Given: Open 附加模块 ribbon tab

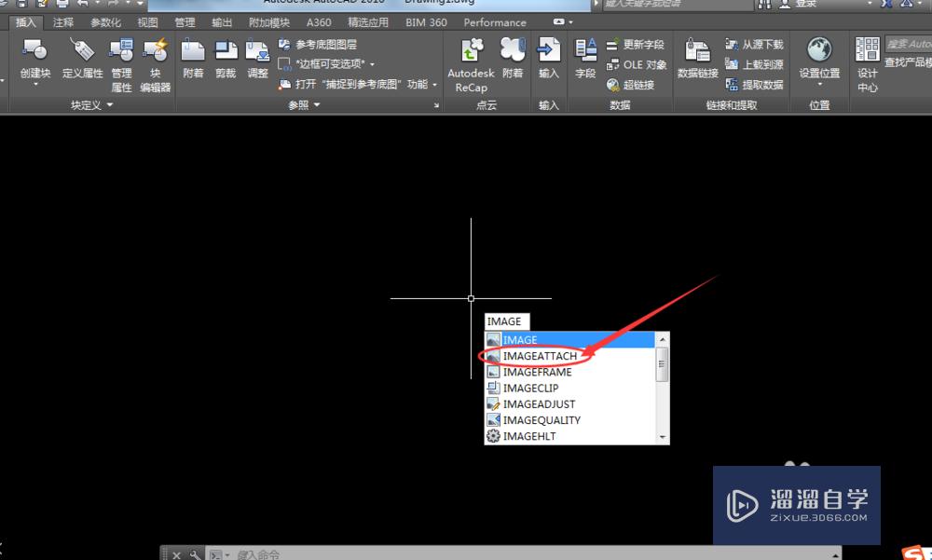Looking at the screenshot, I should coord(269,22).
